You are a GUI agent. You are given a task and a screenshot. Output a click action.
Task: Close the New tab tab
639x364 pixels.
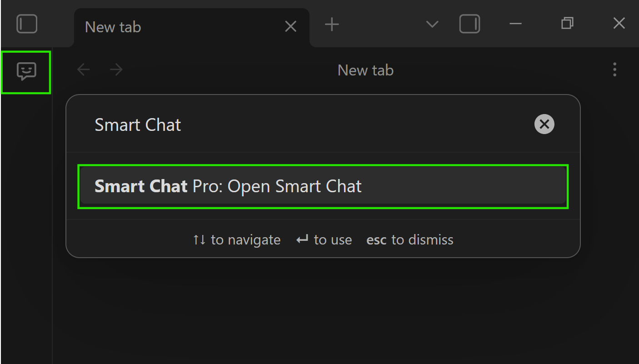pyautogui.click(x=290, y=26)
